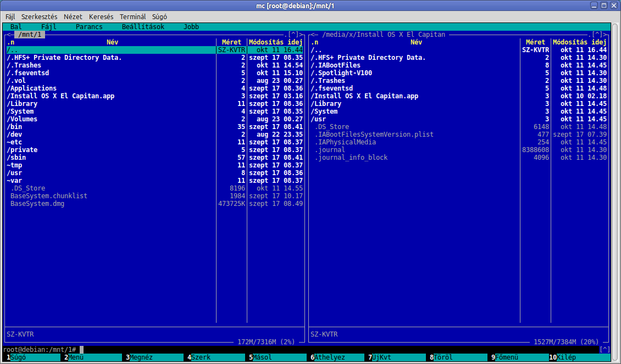Viewport: 621px width, 364px height.
Task: Click the left panel history arrow '<-'
Action: point(10,35)
